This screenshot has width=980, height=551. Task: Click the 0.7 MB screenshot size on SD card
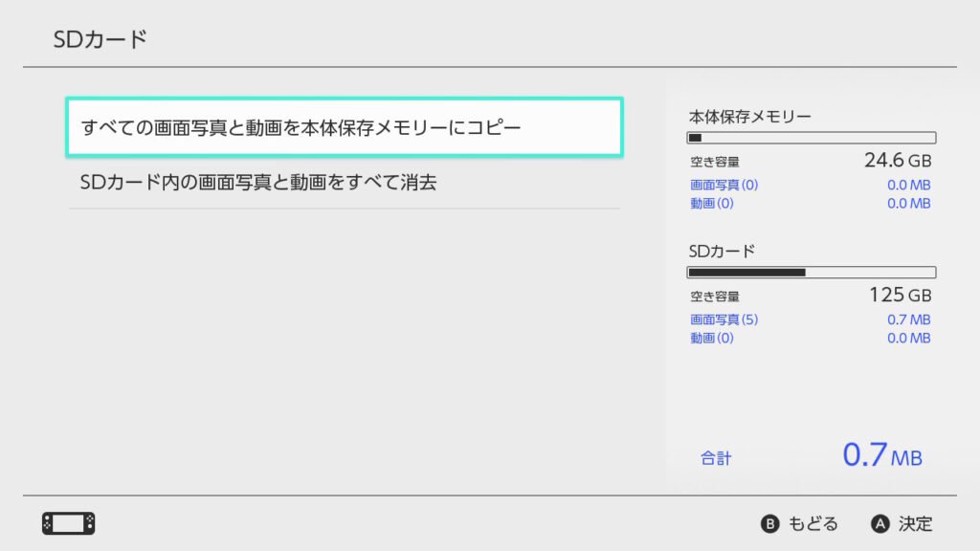909,320
